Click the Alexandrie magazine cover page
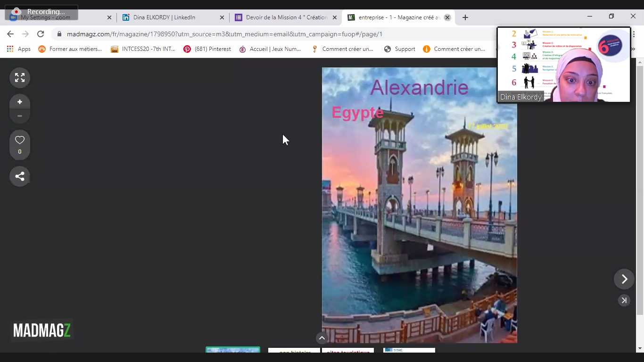The image size is (644, 362). pyautogui.click(x=419, y=205)
